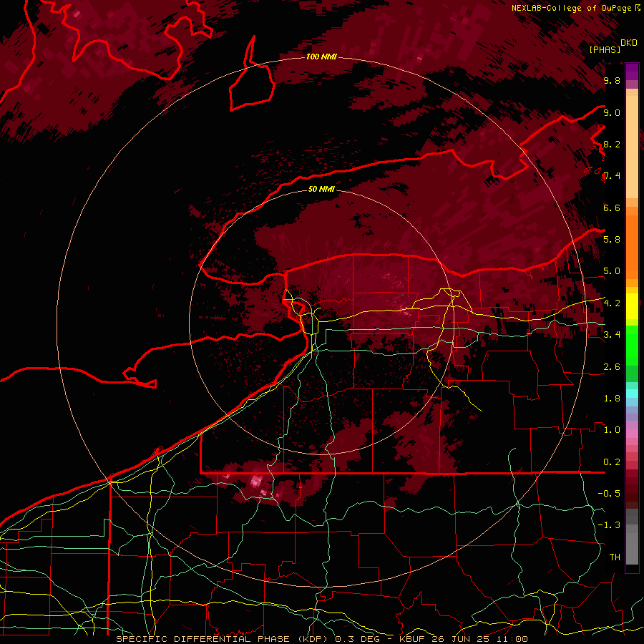Click the 3.4 scale value
The image size is (644, 644).
612,335
